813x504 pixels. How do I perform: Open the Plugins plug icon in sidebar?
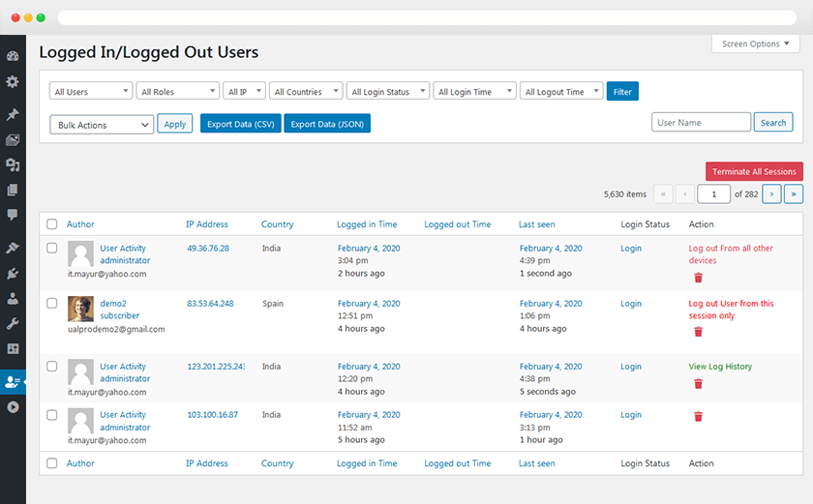tap(13, 274)
